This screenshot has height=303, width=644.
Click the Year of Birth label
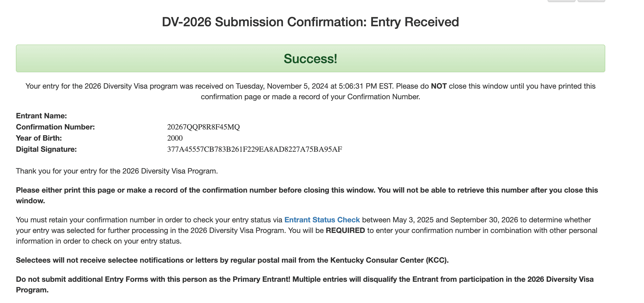tap(38, 138)
